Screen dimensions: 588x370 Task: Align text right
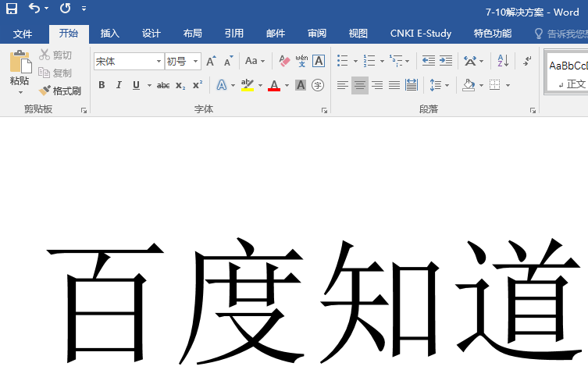[x=377, y=85]
